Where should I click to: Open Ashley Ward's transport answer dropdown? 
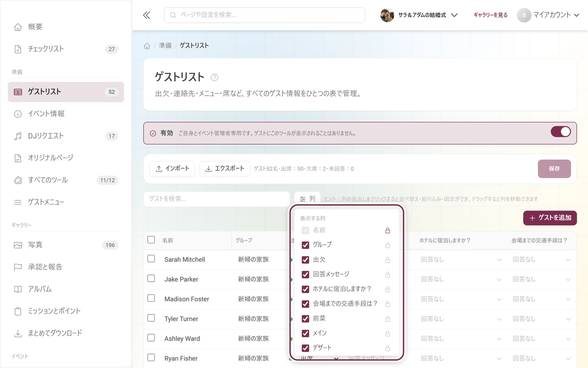tap(541, 339)
